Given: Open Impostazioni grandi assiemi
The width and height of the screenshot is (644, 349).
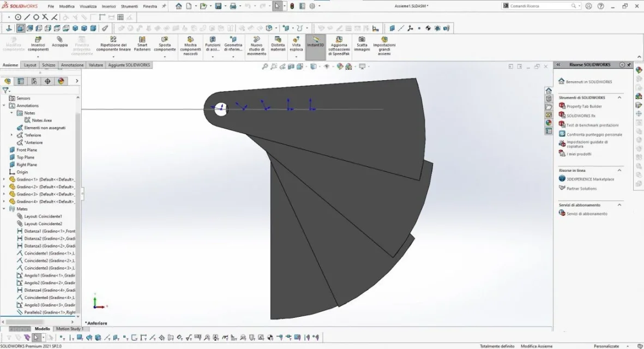Looking at the screenshot, I should coord(384,46).
